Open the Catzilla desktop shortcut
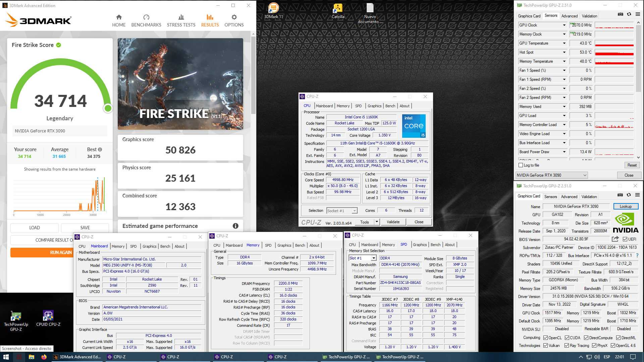The width and height of the screenshot is (644, 362). pos(338,11)
